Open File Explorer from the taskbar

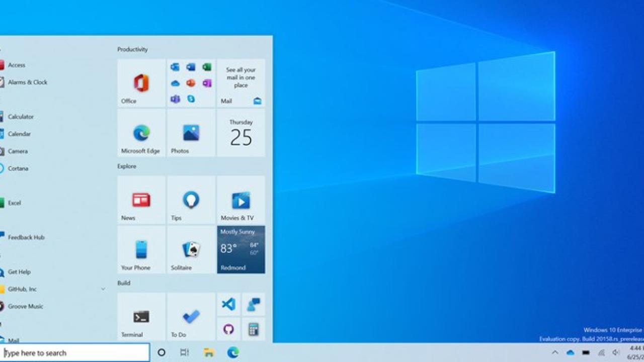[209, 352]
